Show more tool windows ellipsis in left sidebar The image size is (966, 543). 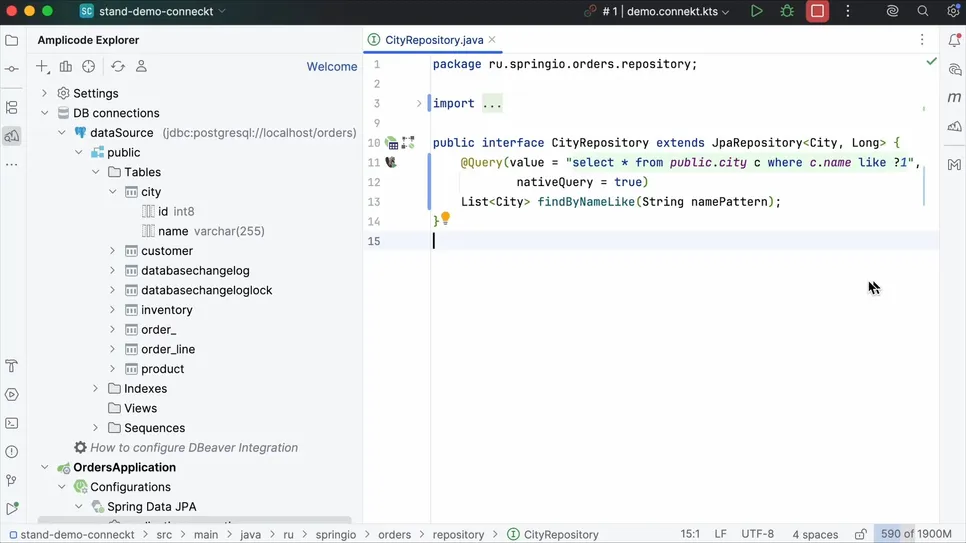point(12,165)
